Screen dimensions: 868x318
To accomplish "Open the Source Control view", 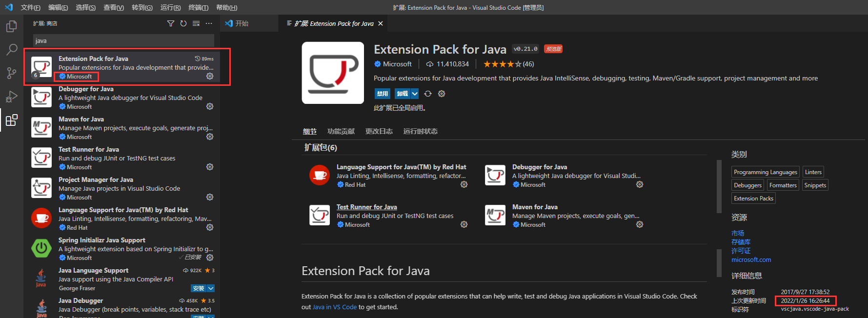I will pyautogui.click(x=12, y=73).
